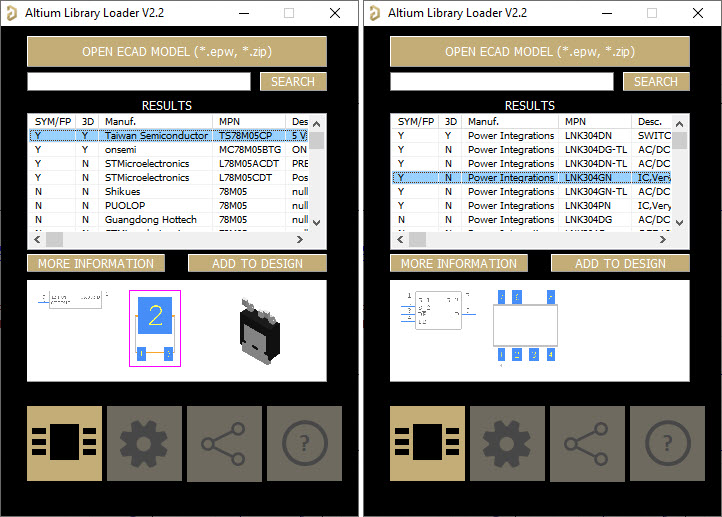Click scroll up arrow in left results list
Viewport: 722px width, 517px height.
tap(316, 124)
